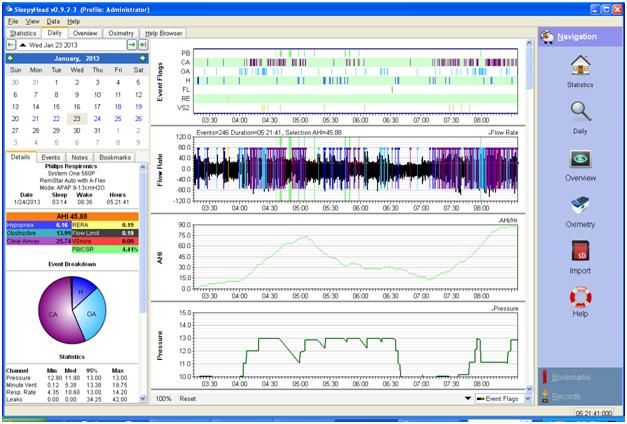The height and width of the screenshot is (424, 627).
Task: Select the Oximetry icon in the sidebar
Action: (580, 208)
